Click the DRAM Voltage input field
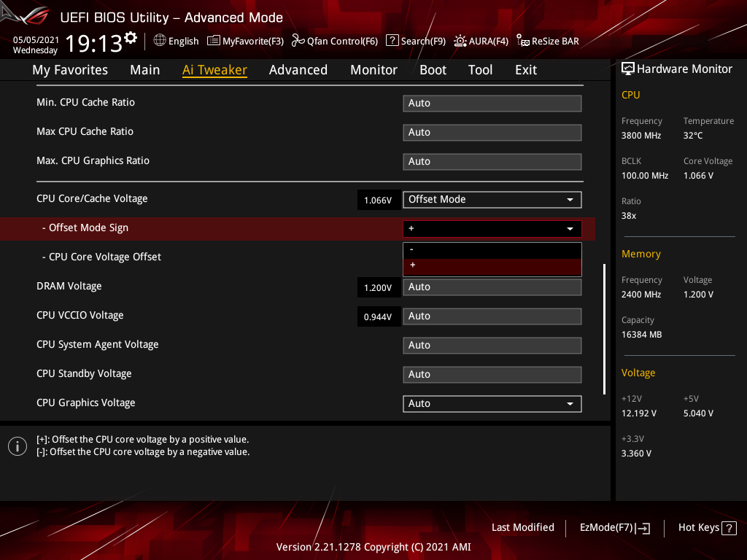This screenshot has height=560, width=747. click(x=492, y=287)
